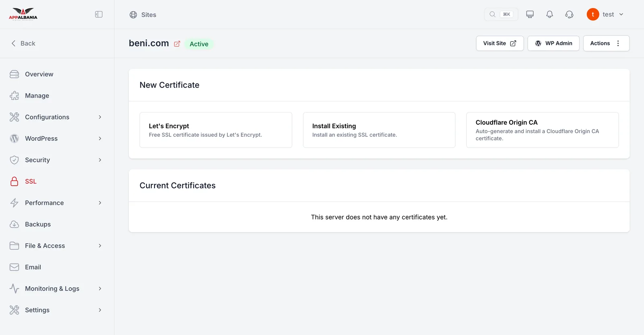Expand the WordPress submenu chevron
644x335 pixels.
(100, 138)
